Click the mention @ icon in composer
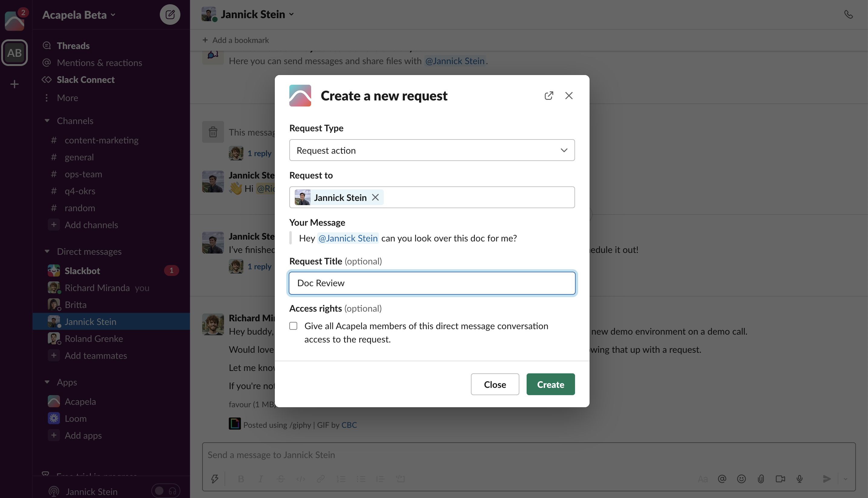Image resolution: width=868 pixels, height=498 pixels. (722, 479)
